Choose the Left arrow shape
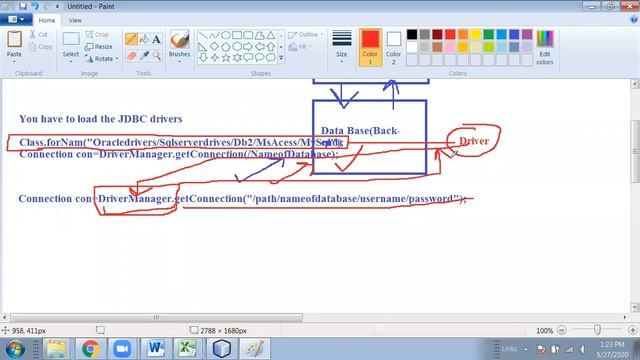The height and width of the screenshot is (360, 640). 259,47
